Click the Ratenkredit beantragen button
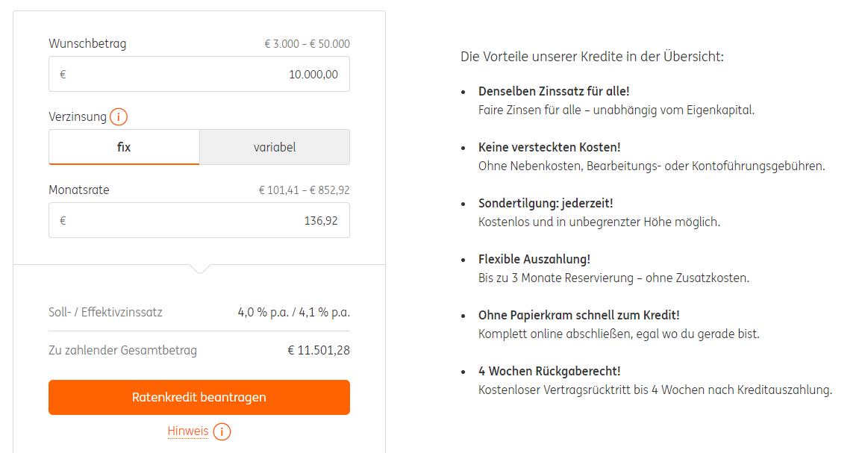Image resolution: width=868 pixels, height=453 pixels. [199, 397]
